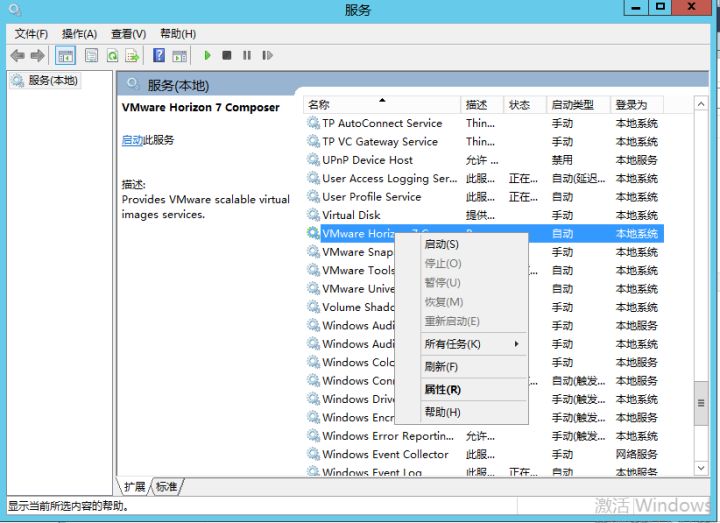This screenshot has width=720, height=523.
Task: Click the Services icon in title bar
Action: 15,9
